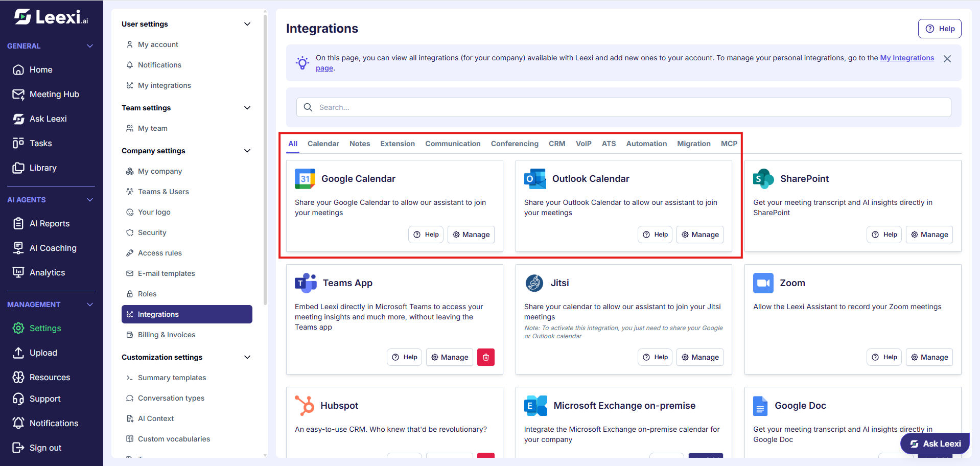Click the SharePoint app icon
The height and width of the screenshot is (466, 980).
pyautogui.click(x=763, y=179)
